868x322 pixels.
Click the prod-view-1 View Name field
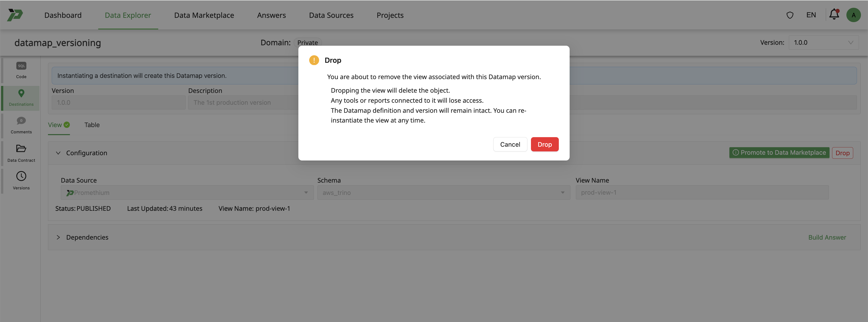702,192
